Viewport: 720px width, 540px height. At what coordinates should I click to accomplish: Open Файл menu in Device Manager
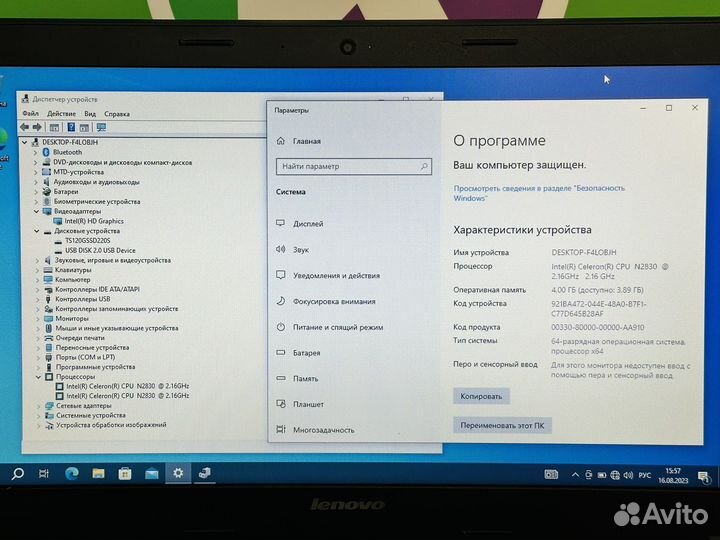point(30,113)
